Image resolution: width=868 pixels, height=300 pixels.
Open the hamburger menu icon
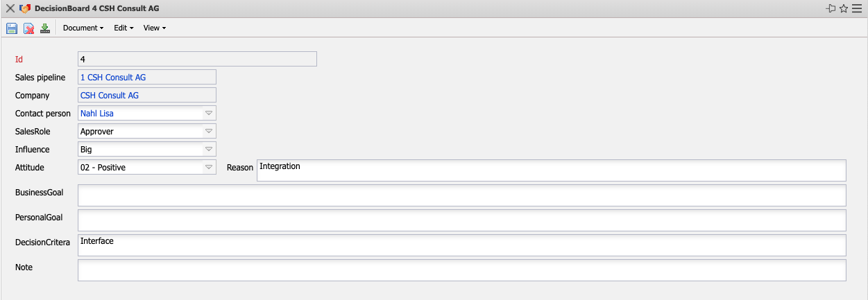pos(857,8)
